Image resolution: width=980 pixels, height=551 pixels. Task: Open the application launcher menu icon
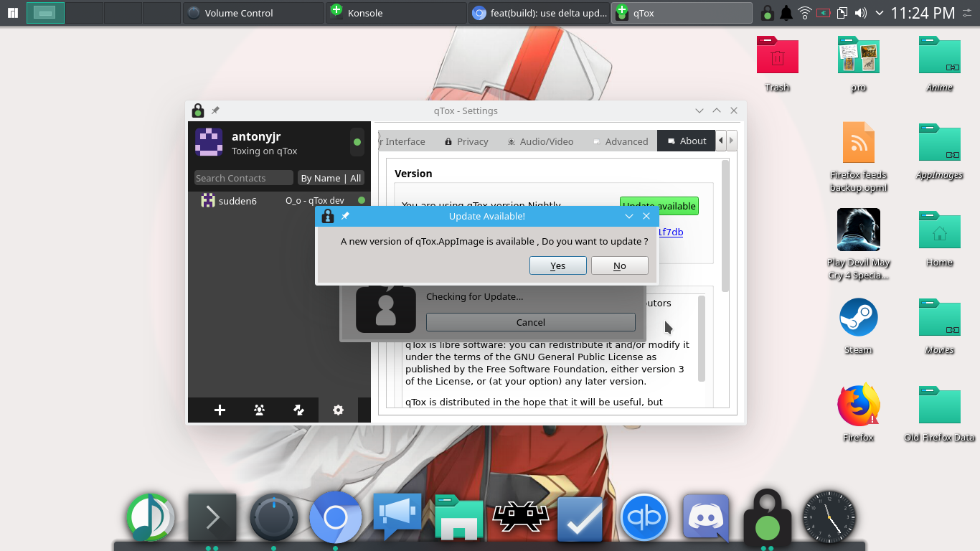(x=12, y=13)
